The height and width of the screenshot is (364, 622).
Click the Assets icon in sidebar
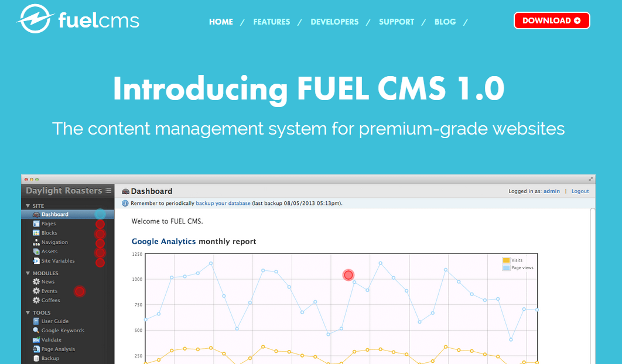pos(36,252)
